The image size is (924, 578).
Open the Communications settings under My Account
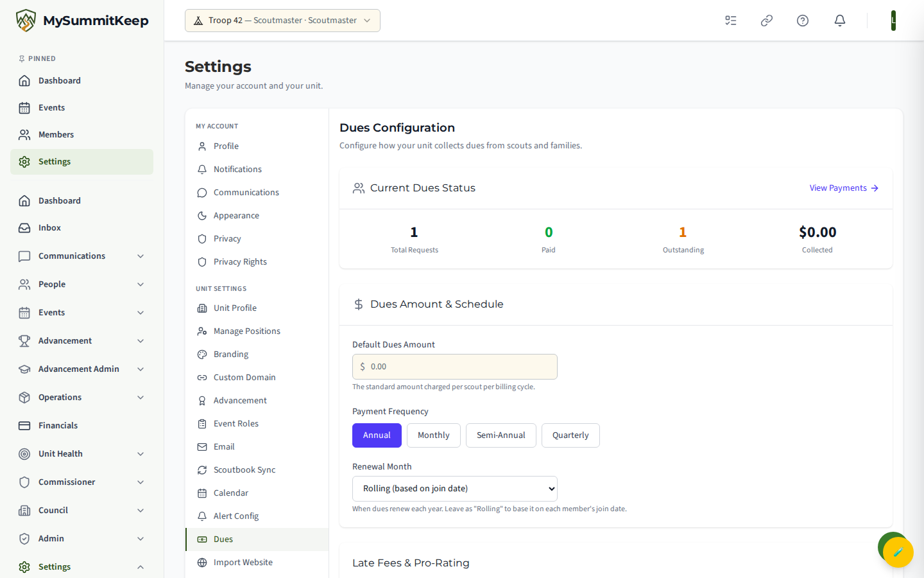(x=257, y=193)
